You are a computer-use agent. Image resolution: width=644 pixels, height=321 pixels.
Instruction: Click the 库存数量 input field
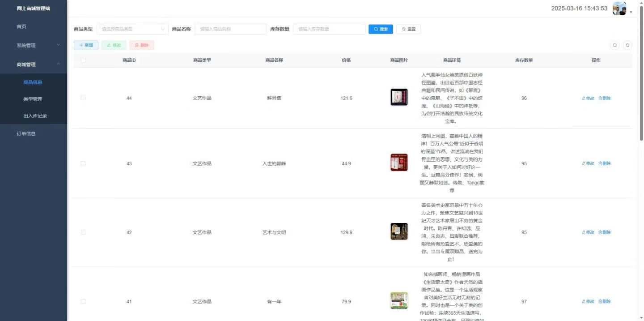(329, 29)
